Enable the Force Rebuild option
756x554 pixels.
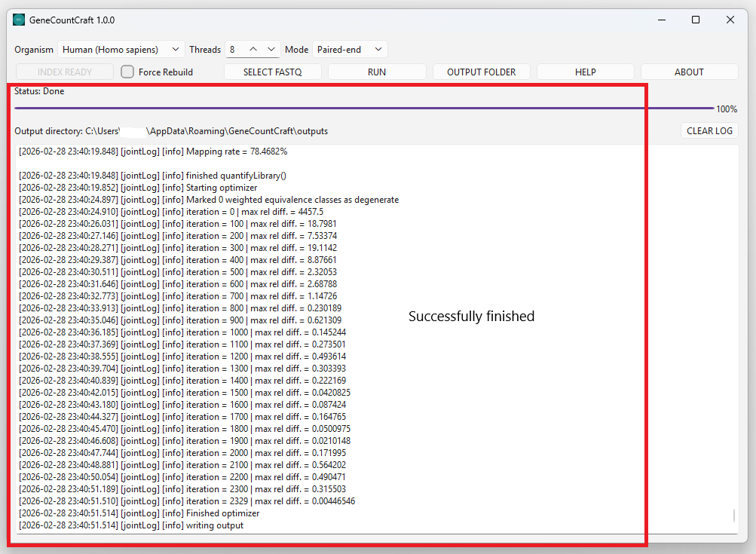pyautogui.click(x=127, y=72)
